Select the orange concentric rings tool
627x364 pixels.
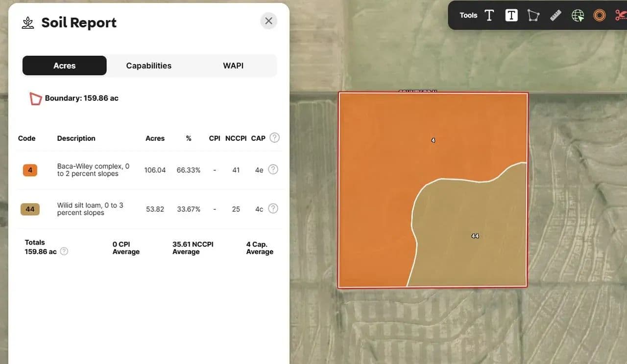pyautogui.click(x=599, y=15)
